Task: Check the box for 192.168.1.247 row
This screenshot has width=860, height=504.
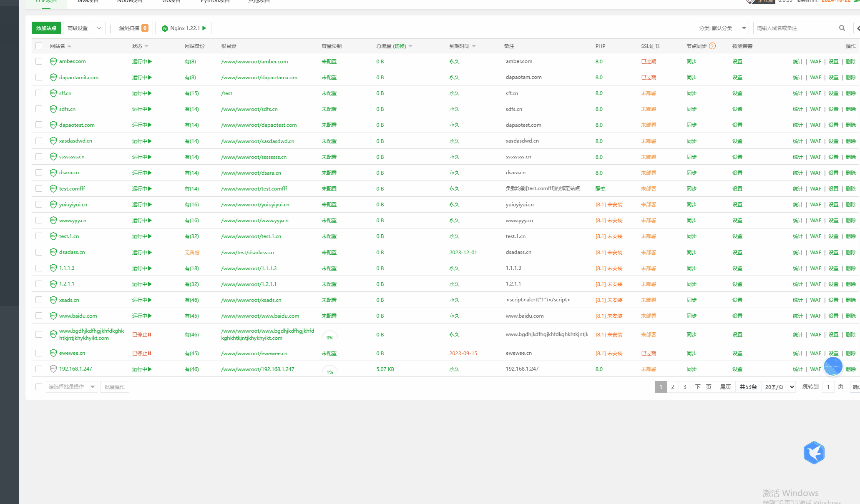Action: pos(39,369)
